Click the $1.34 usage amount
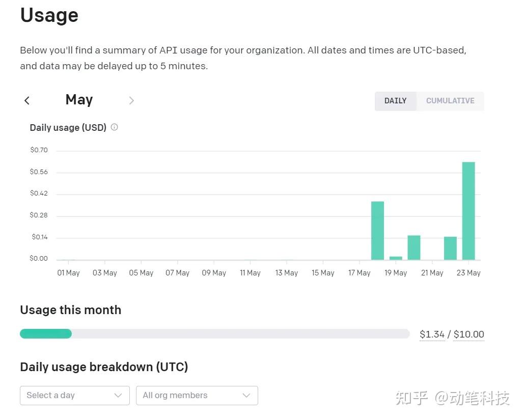Screen dimensions: 523x420 tap(432, 334)
